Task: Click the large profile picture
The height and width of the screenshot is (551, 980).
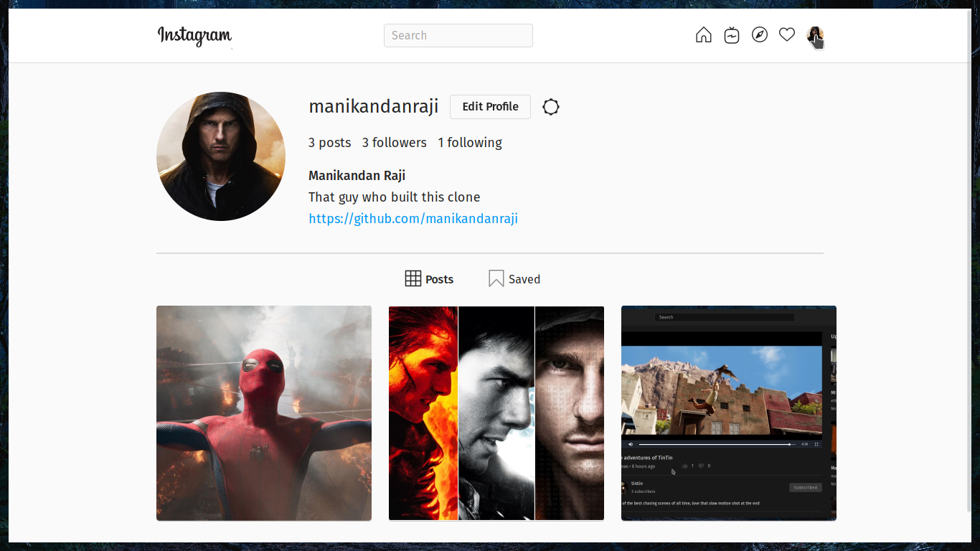Action: (x=221, y=156)
